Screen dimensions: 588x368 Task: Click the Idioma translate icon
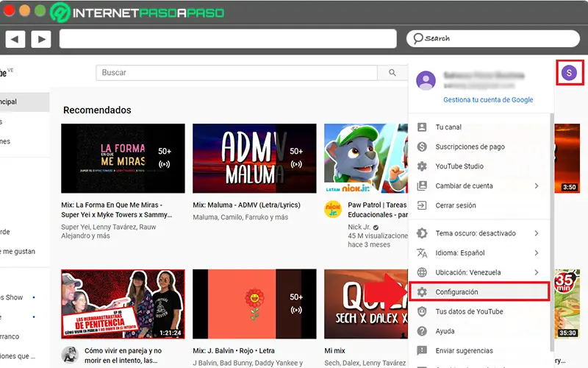[x=422, y=252]
